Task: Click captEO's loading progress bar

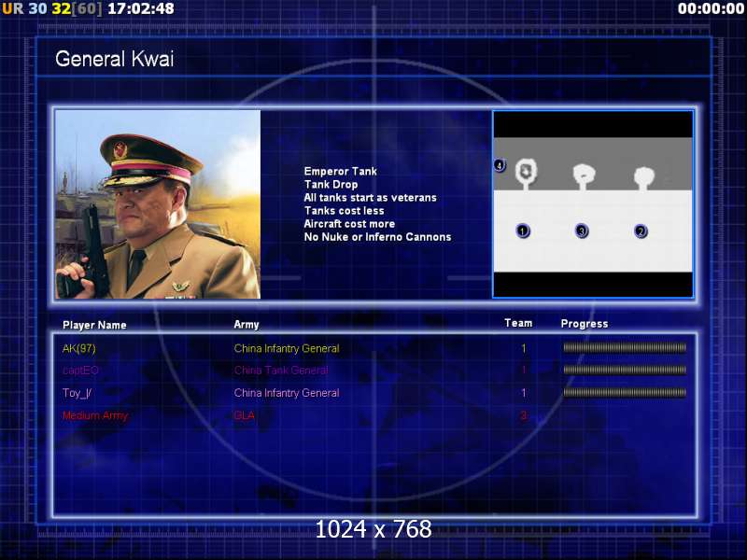Action: 625,370
